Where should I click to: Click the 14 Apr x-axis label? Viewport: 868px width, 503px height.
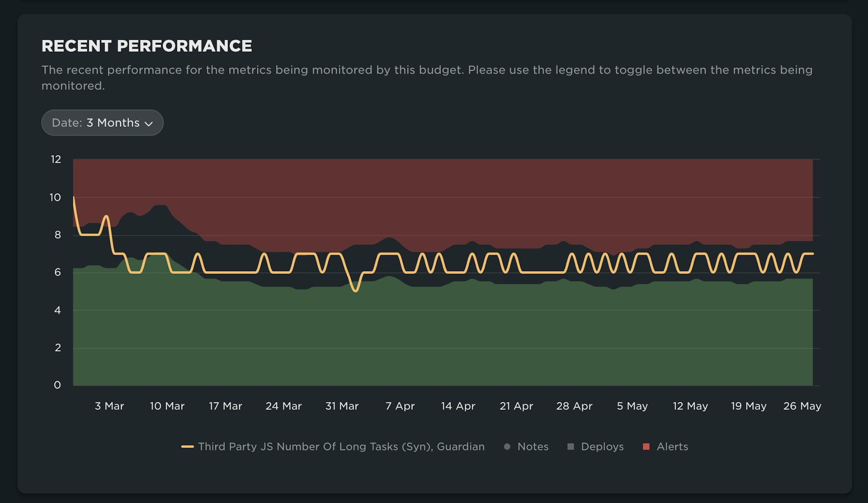click(x=458, y=406)
